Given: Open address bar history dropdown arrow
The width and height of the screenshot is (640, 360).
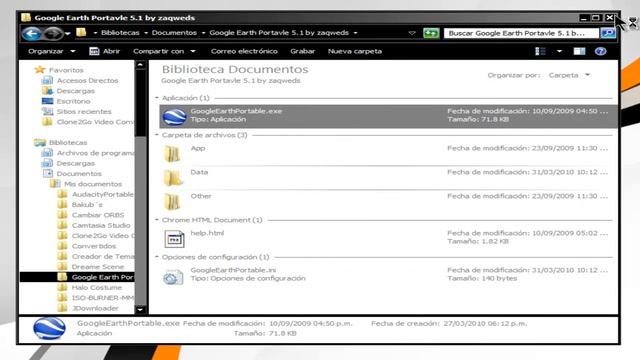Looking at the screenshot, I should [x=412, y=33].
